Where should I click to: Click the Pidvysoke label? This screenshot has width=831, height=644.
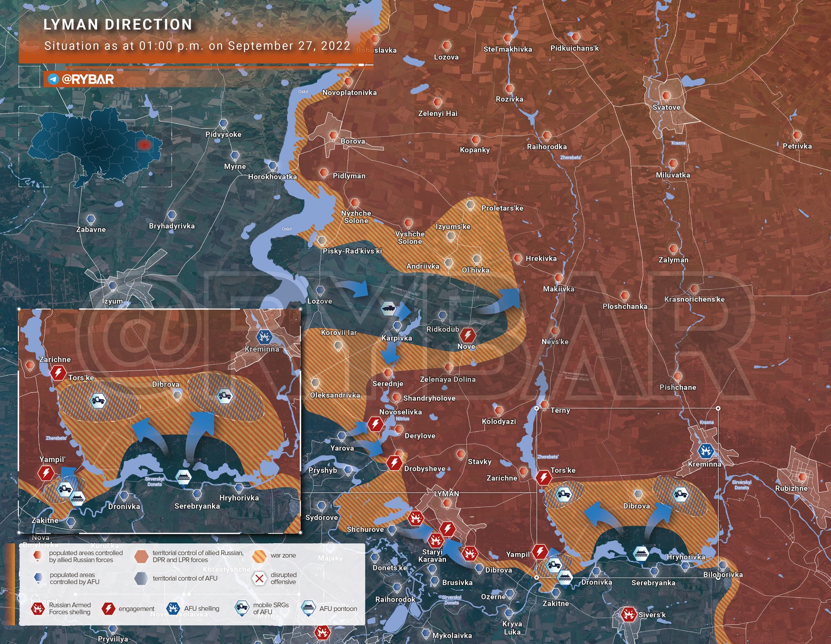click(223, 134)
